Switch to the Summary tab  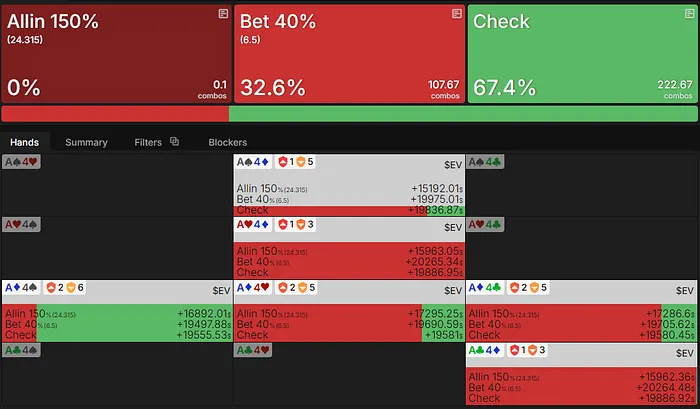86,142
